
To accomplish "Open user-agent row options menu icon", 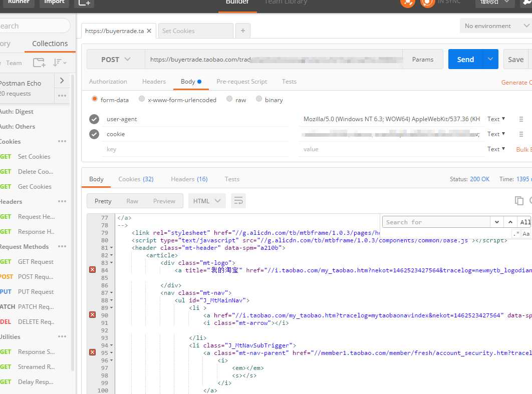I will [521, 119].
